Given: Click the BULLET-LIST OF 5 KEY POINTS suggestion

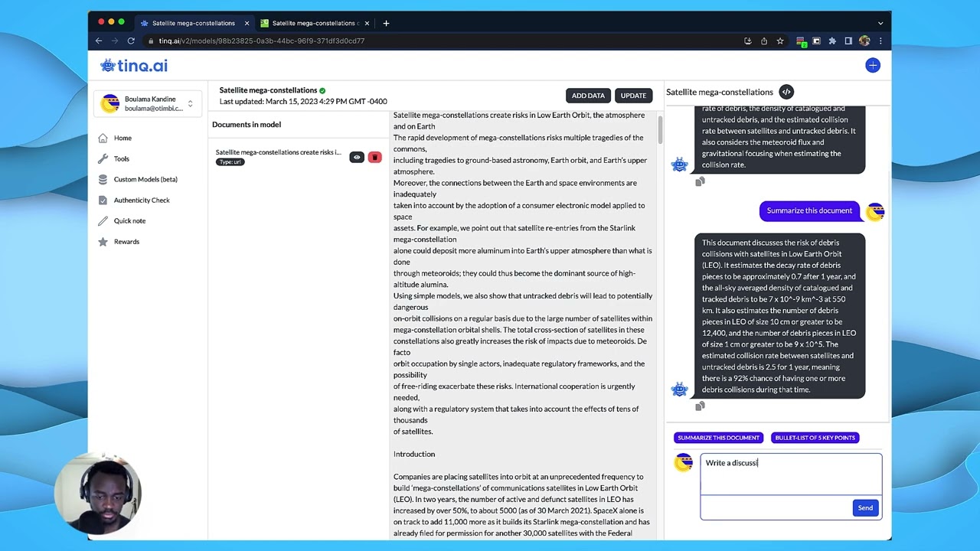Looking at the screenshot, I should point(815,438).
